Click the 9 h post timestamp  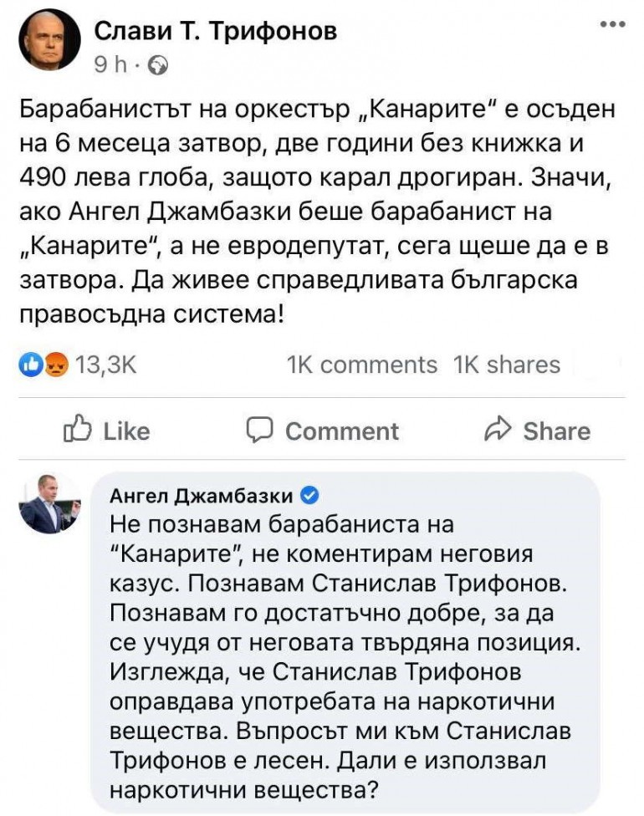108,64
